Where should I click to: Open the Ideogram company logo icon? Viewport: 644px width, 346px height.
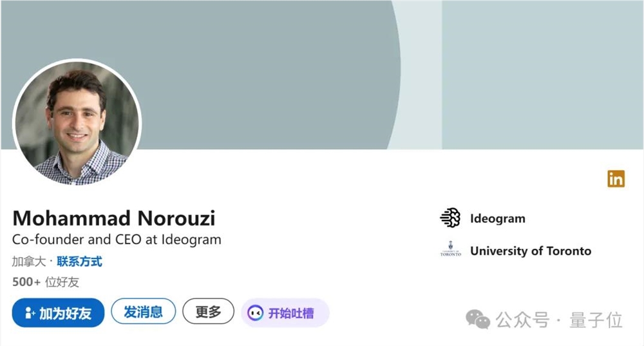(x=451, y=218)
